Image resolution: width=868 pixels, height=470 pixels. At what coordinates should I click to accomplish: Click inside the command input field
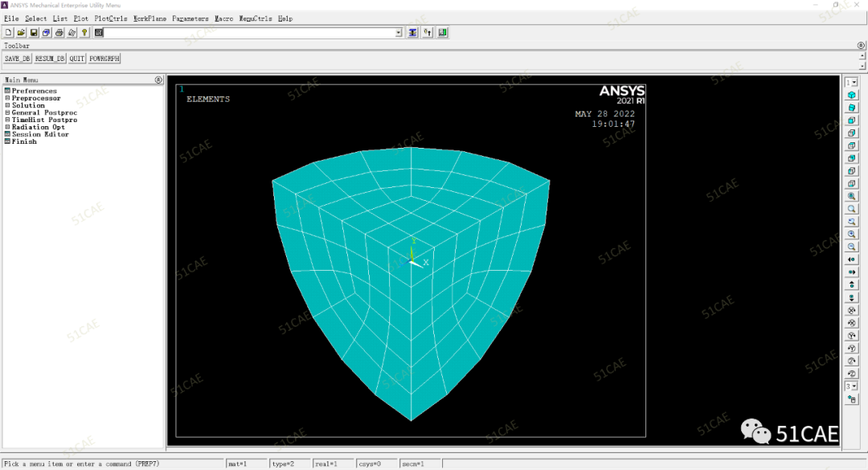point(241,32)
